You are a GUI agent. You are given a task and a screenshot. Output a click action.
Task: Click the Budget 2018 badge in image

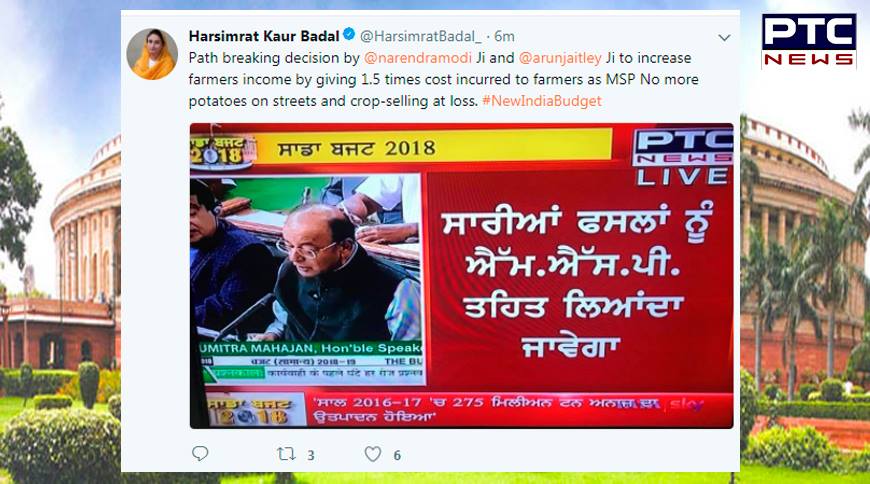tap(221, 150)
